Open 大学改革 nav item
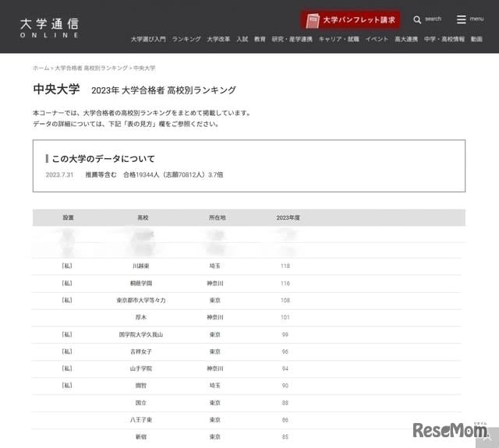499x448 pixels. click(x=218, y=39)
